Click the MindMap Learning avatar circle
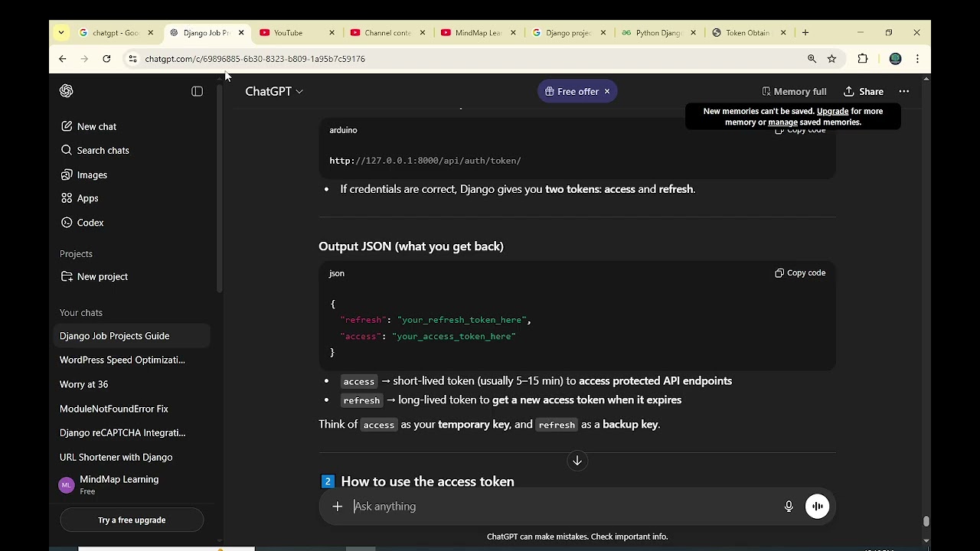This screenshot has height=551, width=980. click(67, 485)
